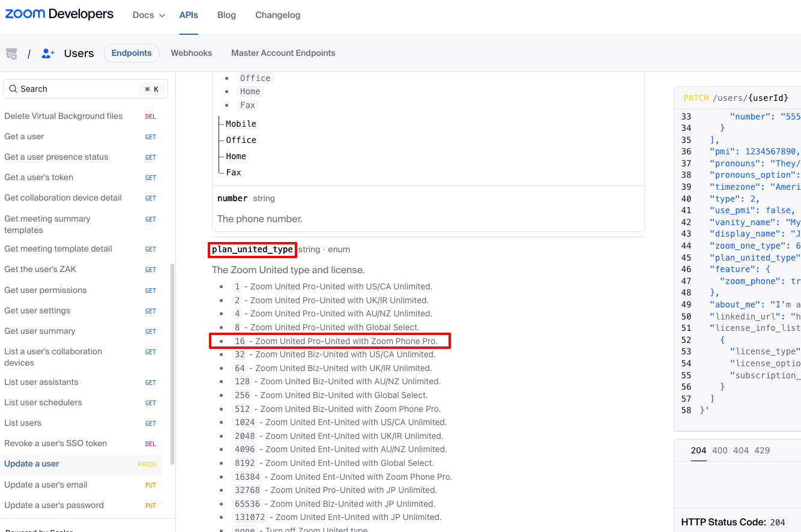801x532 pixels.
Task: Click value 2048 Ent-United UK/IR Unlimited
Action: click(339, 436)
